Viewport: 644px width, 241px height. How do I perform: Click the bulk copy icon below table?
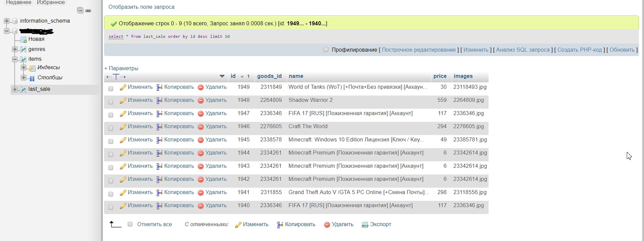[x=280, y=225]
